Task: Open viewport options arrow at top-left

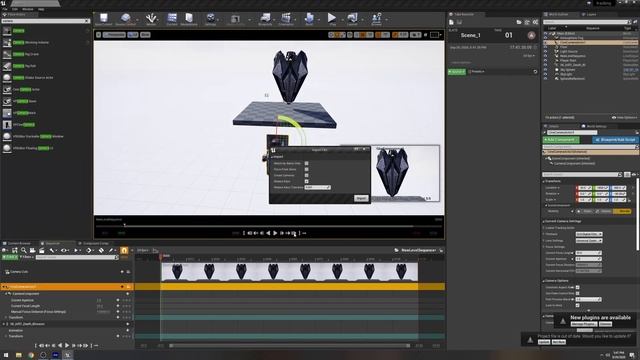Action: tap(98, 35)
